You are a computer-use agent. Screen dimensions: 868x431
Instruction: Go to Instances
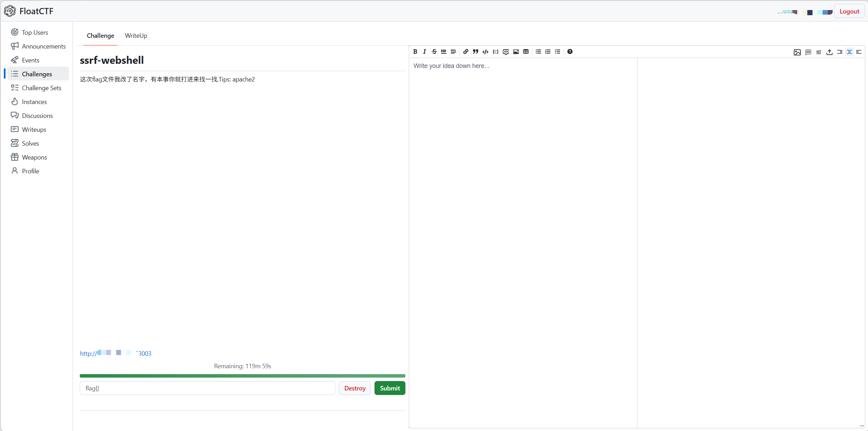(x=38, y=102)
